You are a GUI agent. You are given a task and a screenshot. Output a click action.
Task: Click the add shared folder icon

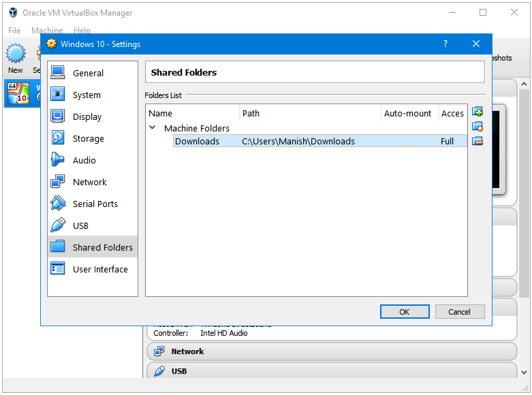(477, 112)
